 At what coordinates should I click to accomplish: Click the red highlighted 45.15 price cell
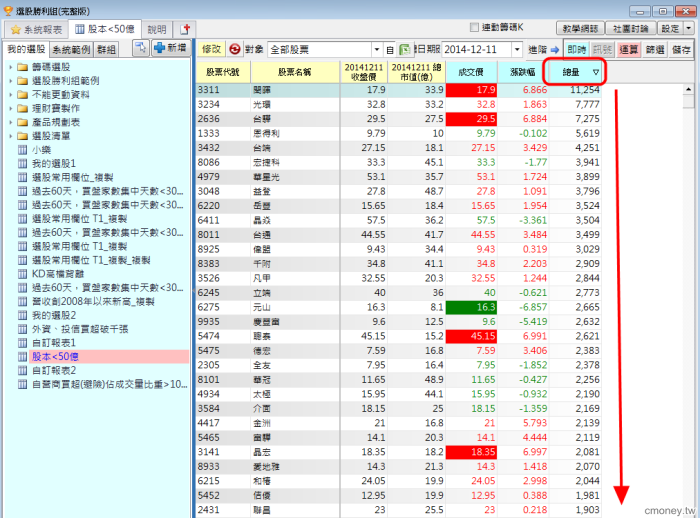coord(471,336)
